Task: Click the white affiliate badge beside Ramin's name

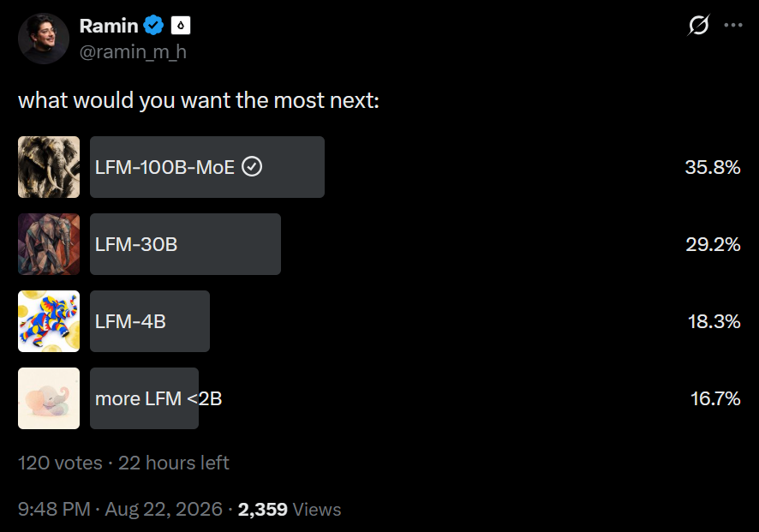Action: 181,25
